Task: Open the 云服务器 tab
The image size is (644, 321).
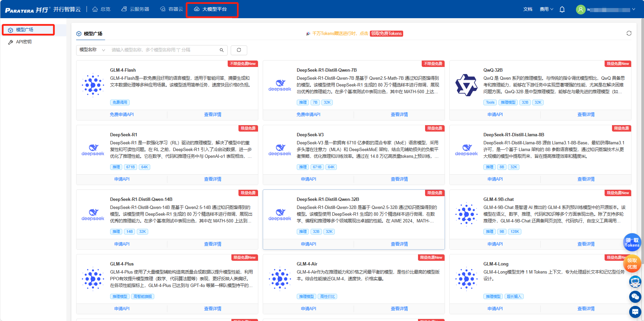Action: [135, 9]
